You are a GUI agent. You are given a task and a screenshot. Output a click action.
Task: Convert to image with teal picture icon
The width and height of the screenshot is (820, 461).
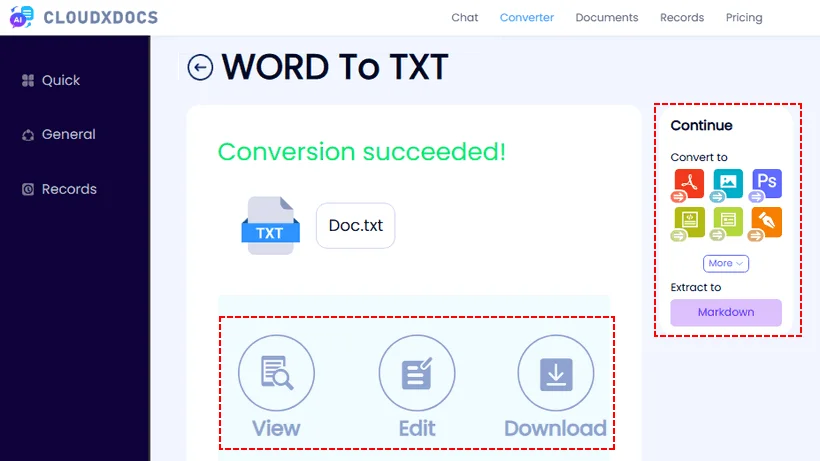click(x=727, y=184)
